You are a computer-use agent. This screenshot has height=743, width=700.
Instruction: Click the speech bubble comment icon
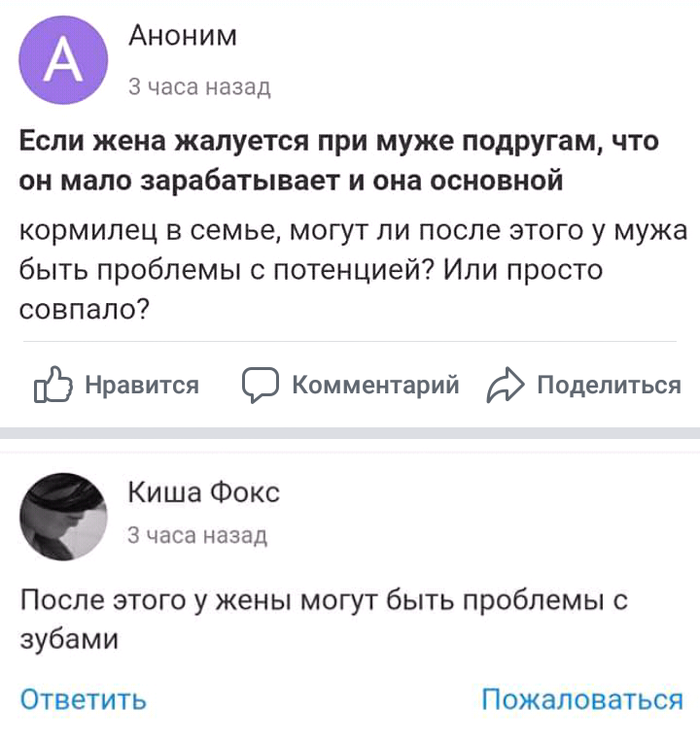tap(259, 386)
